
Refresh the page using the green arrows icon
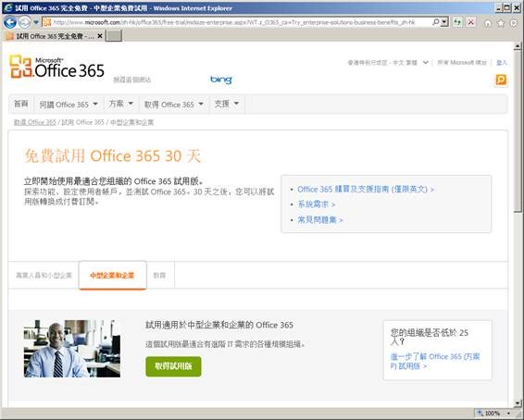pos(457,22)
